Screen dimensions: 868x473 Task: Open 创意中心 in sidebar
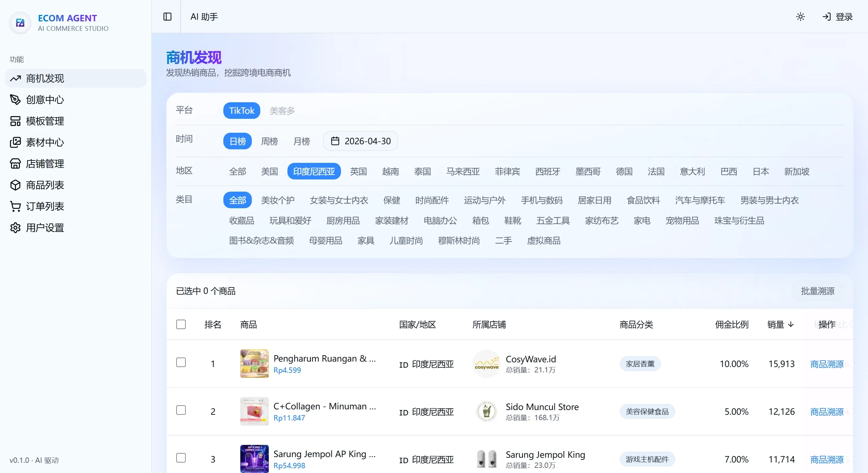click(76, 100)
